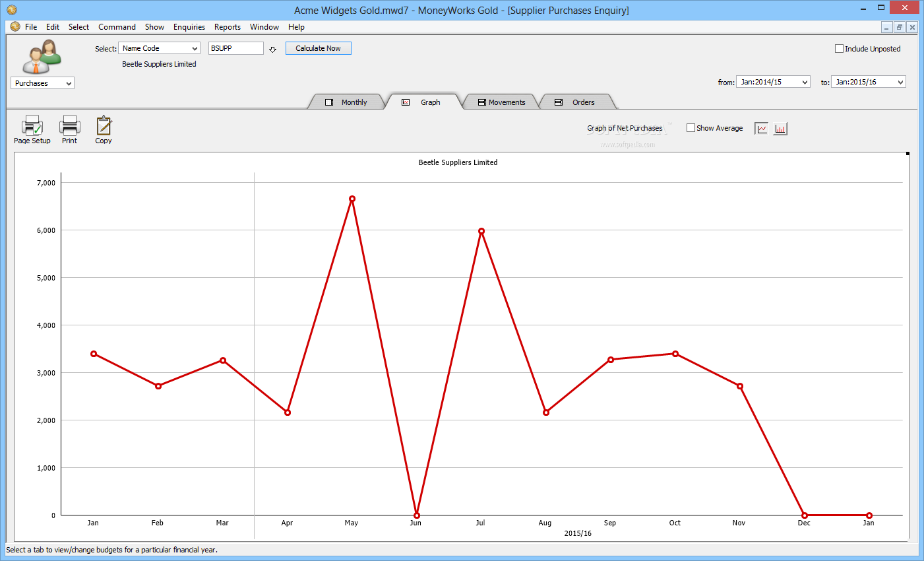Click the Oct data point on the graph

675,354
